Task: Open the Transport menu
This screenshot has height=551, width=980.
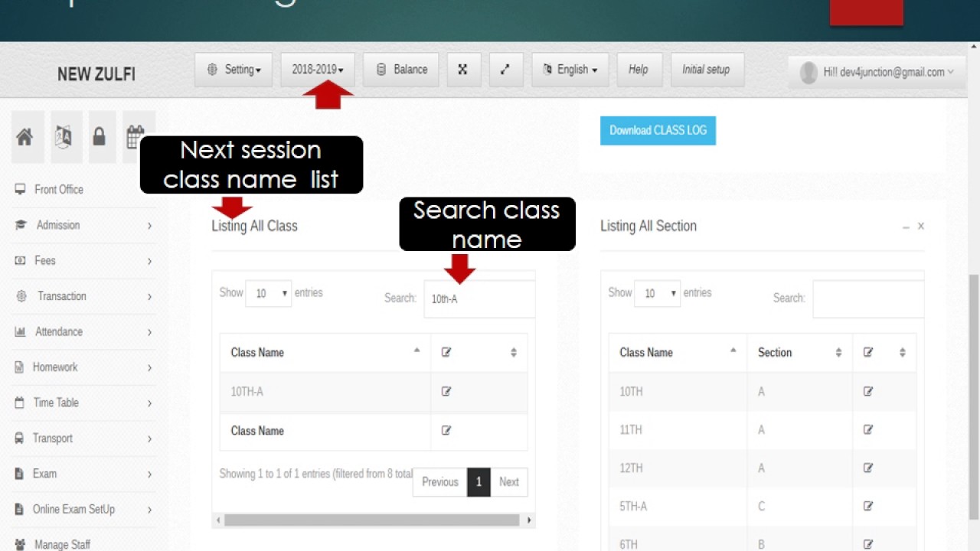Action: click(83, 439)
